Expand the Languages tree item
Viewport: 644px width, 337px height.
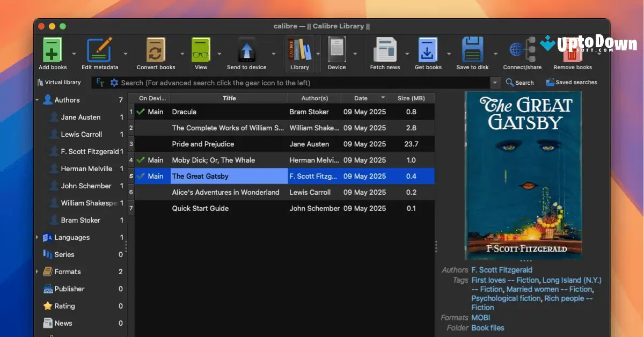[x=37, y=237]
